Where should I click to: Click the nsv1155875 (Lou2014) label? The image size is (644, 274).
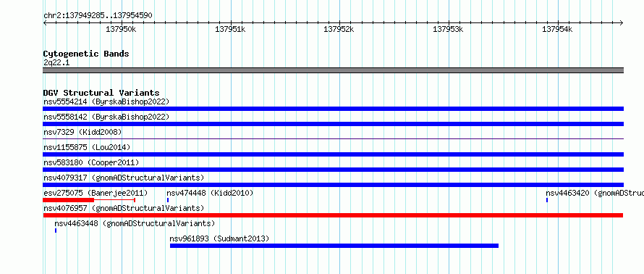pyautogui.click(x=87, y=147)
